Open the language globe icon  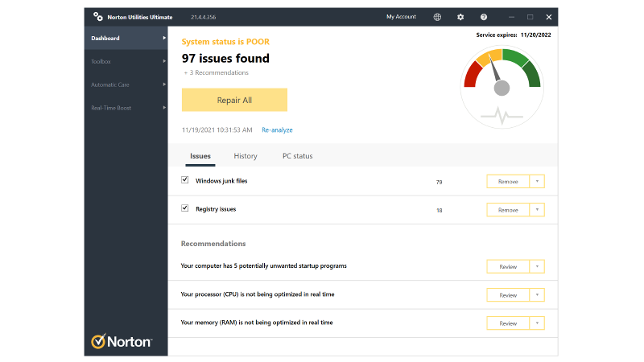[437, 17]
